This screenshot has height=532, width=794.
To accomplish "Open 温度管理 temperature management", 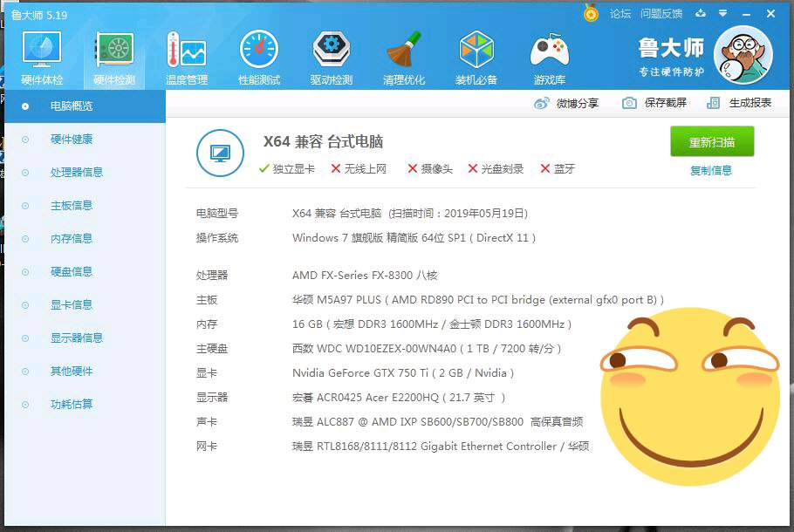I will coord(187,58).
